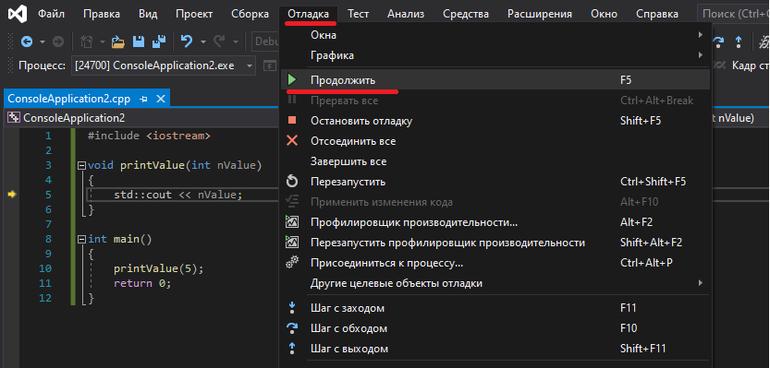Click the red Stop debugging square icon
This screenshot has width=770, height=368.
292,120
